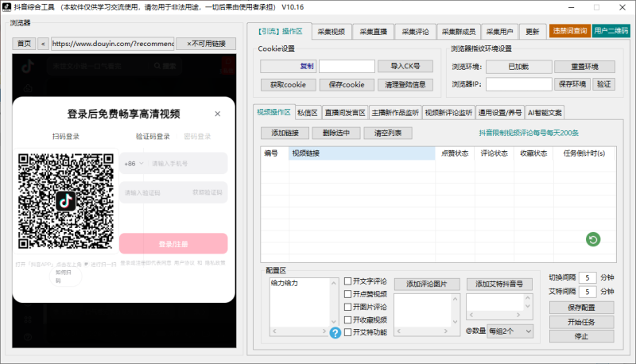This screenshot has height=364, width=636.
Task: Click the 停止 button
Action: pyautogui.click(x=582, y=336)
